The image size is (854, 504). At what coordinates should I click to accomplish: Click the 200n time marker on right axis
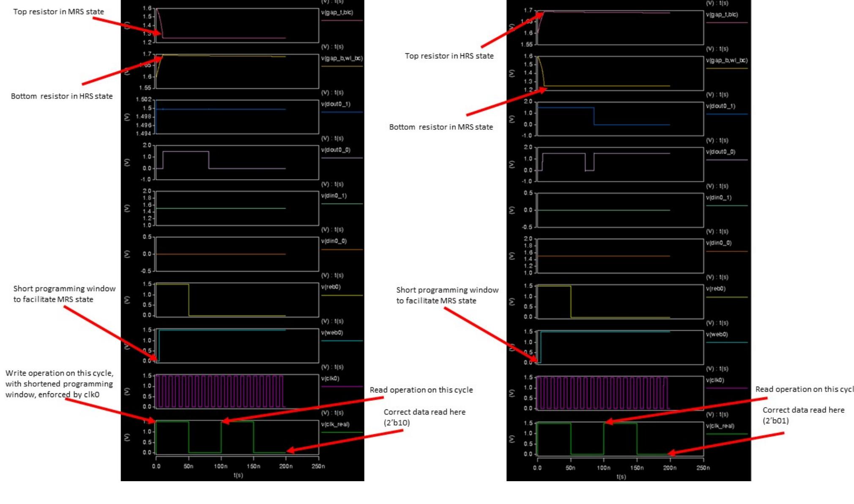point(670,468)
